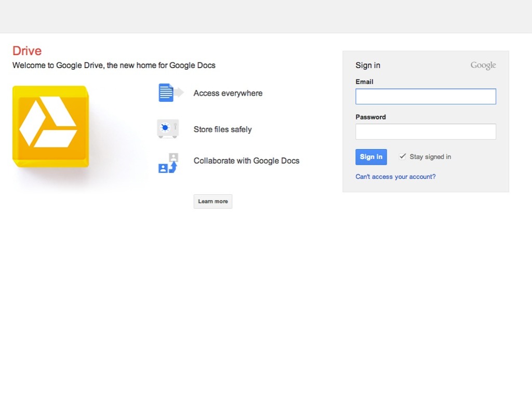
Task: Click the red Drive heading
Action: point(27,51)
